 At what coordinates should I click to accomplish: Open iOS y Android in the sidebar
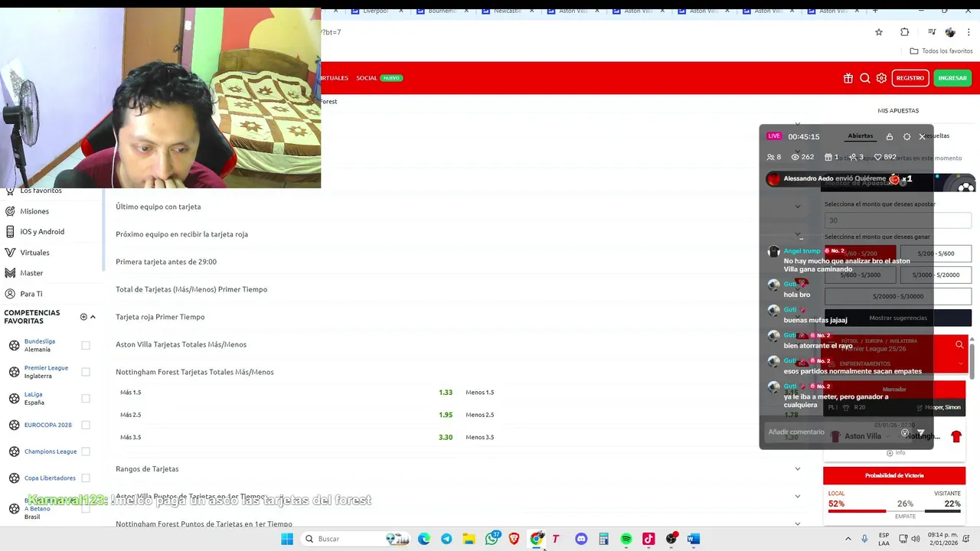35,232
